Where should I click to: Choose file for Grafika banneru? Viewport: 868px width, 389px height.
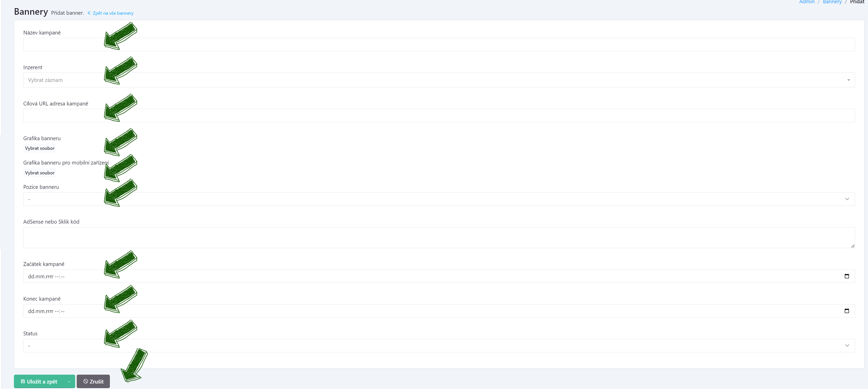(x=40, y=148)
